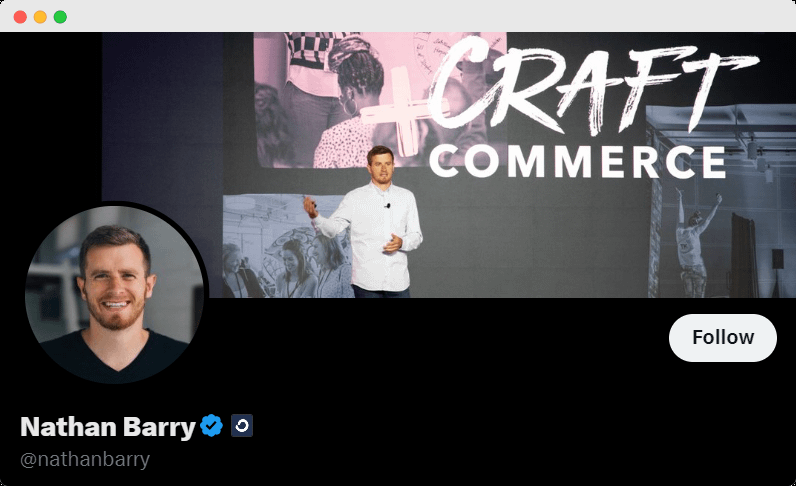Click the pink plus sign on banner
796x486 pixels.
[x=401, y=112]
